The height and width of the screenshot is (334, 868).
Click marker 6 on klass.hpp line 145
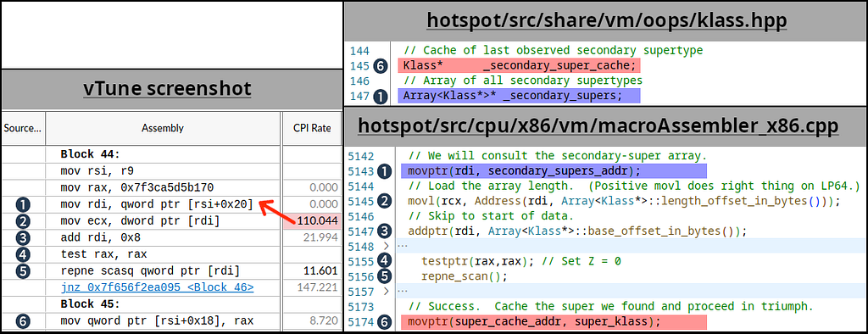coord(381,66)
